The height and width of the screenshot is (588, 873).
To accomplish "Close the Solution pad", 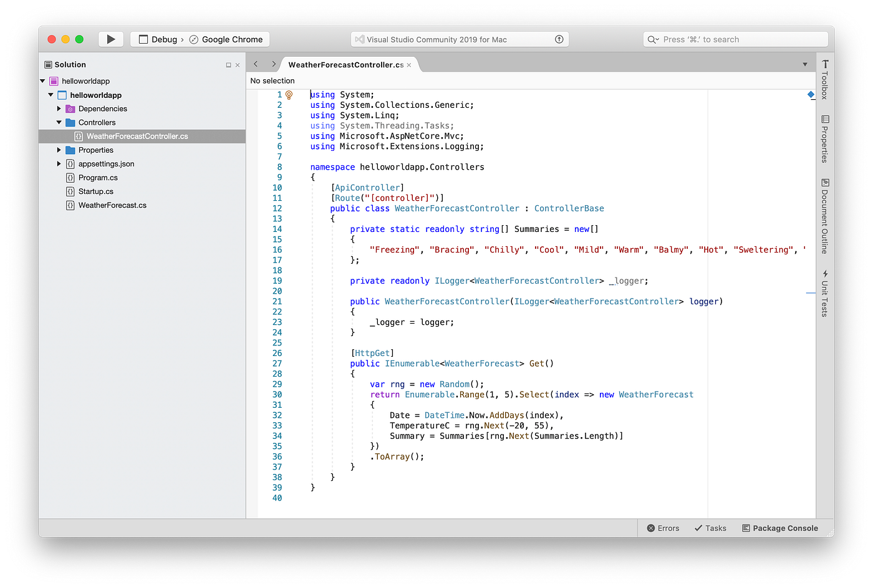I will [x=238, y=65].
